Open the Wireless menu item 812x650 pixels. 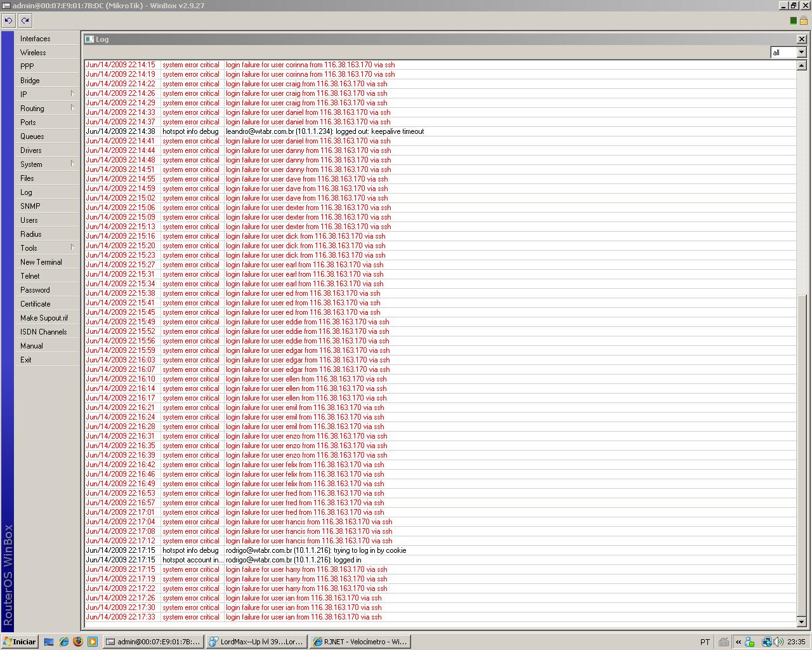pyautogui.click(x=47, y=53)
